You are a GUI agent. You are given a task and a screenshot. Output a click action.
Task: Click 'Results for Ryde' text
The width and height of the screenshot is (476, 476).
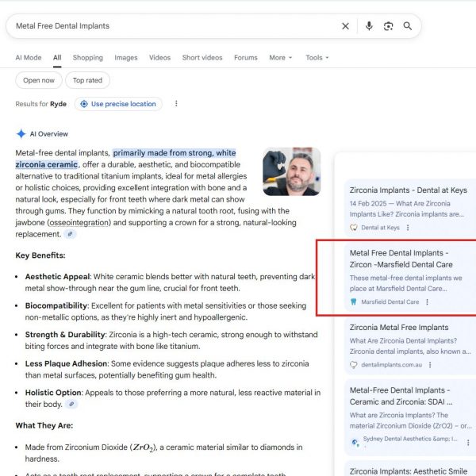click(41, 104)
